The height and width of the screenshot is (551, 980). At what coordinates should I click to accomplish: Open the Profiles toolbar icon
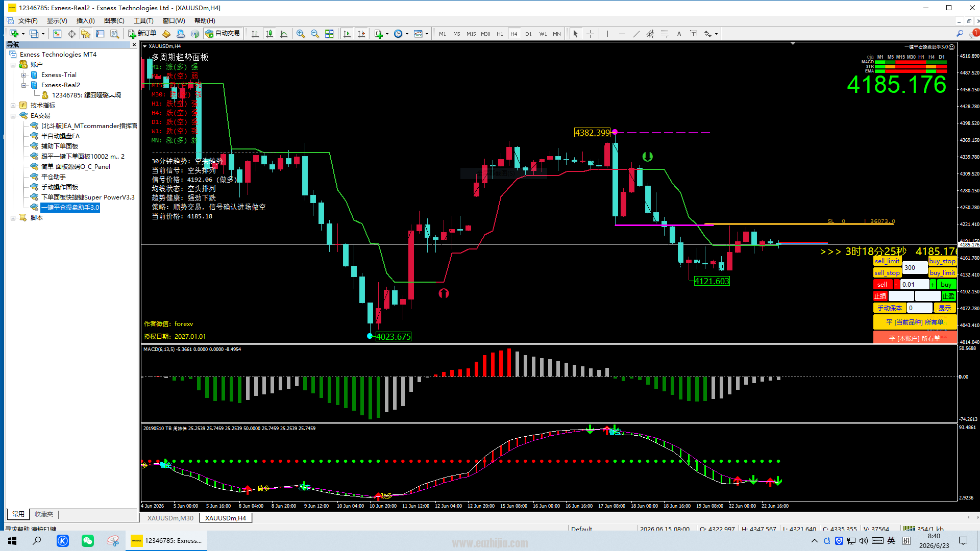click(34, 34)
